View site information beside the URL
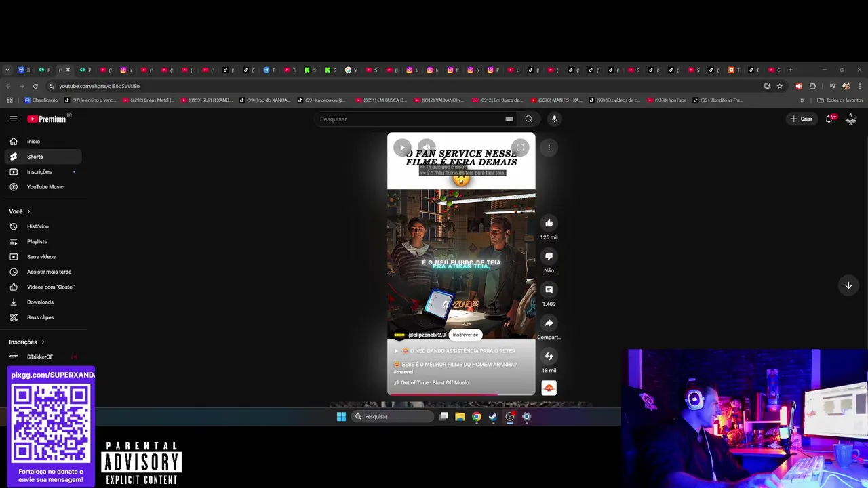Image resolution: width=868 pixels, height=488 pixels. click(x=52, y=86)
